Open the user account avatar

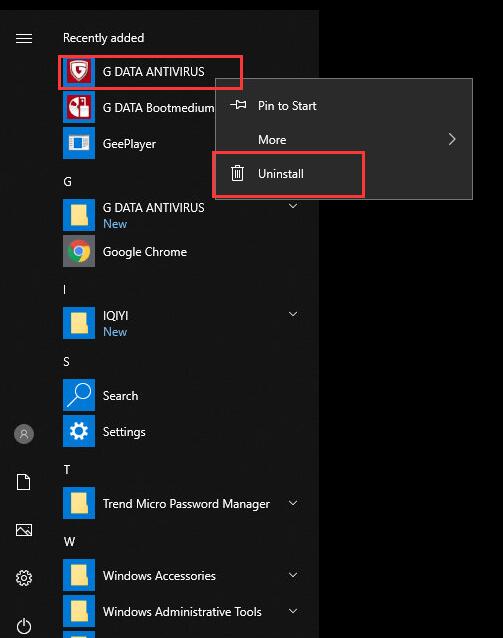point(24,434)
